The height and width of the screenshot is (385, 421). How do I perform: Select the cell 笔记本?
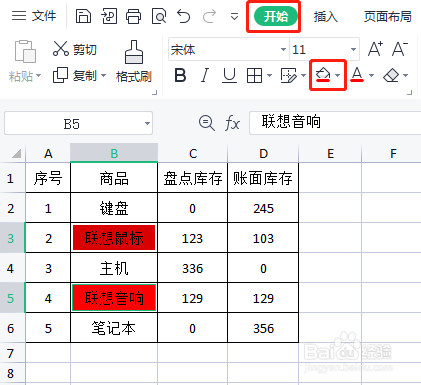[114, 328]
